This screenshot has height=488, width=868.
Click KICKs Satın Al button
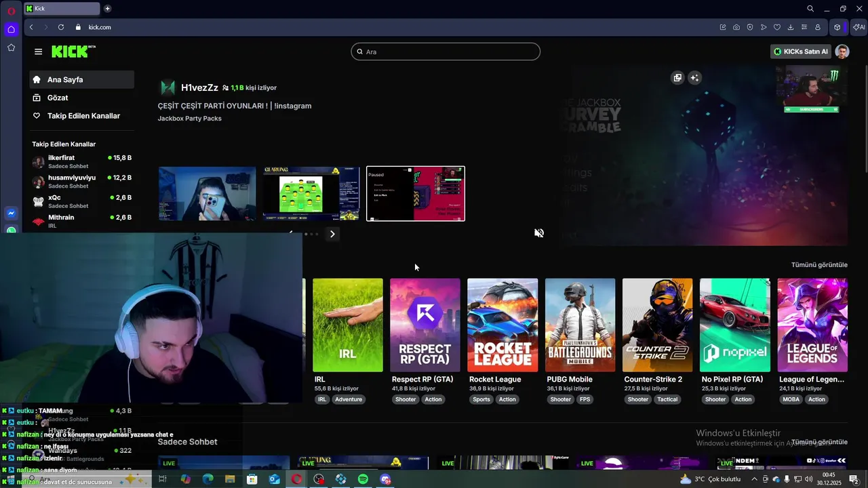pos(801,52)
